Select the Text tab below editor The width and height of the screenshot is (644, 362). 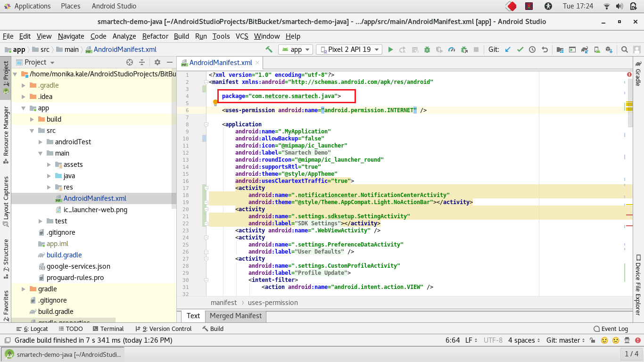pos(193,316)
